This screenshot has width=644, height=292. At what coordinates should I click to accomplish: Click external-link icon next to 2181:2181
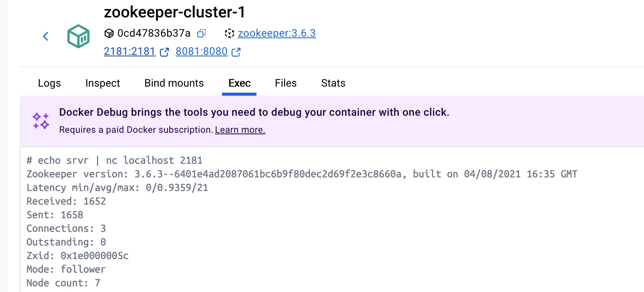pyautogui.click(x=164, y=52)
